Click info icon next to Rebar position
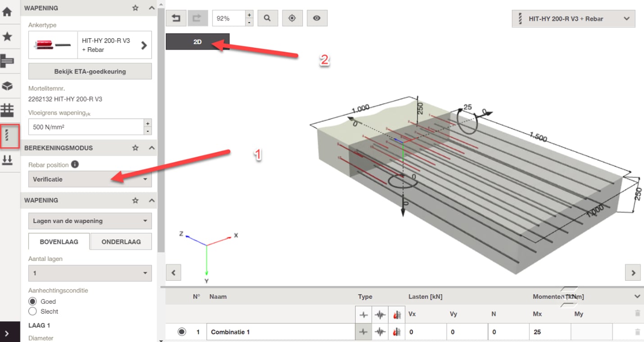Viewport: 644px width, 342px height. pyautogui.click(x=75, y=164)
